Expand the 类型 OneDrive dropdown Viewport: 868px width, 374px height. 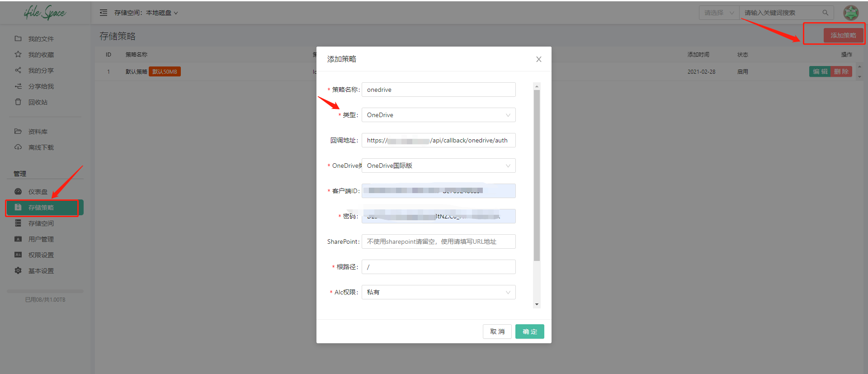point(438,115)
